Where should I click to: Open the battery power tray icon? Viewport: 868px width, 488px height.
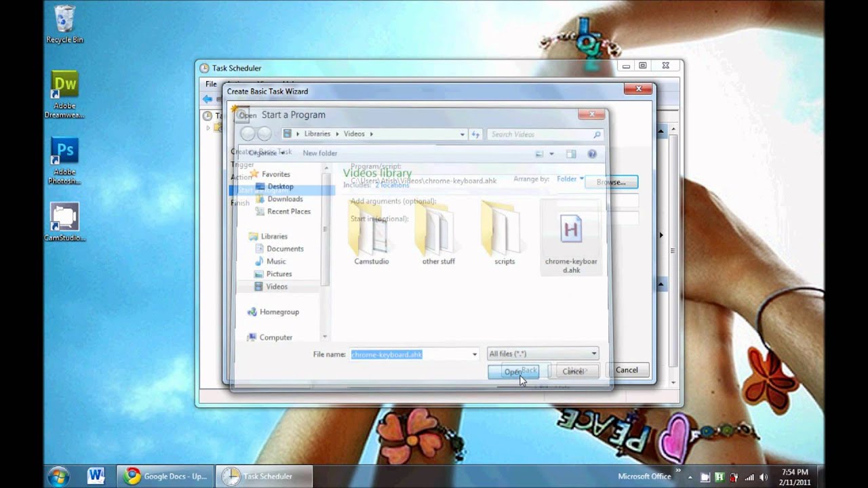coord(734,476)
